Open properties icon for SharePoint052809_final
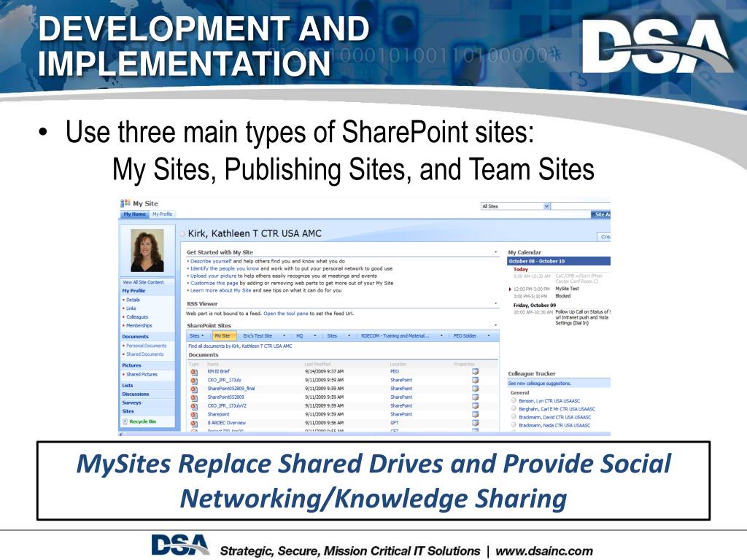Viewport: 747px width, 560px height. pyautogui.click(x=475, y=389)
